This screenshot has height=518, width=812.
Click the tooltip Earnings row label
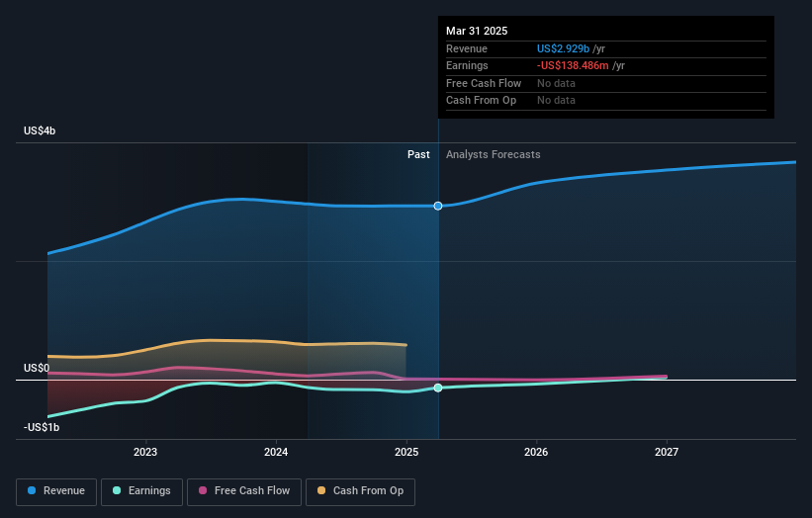(x=467, y=65)
